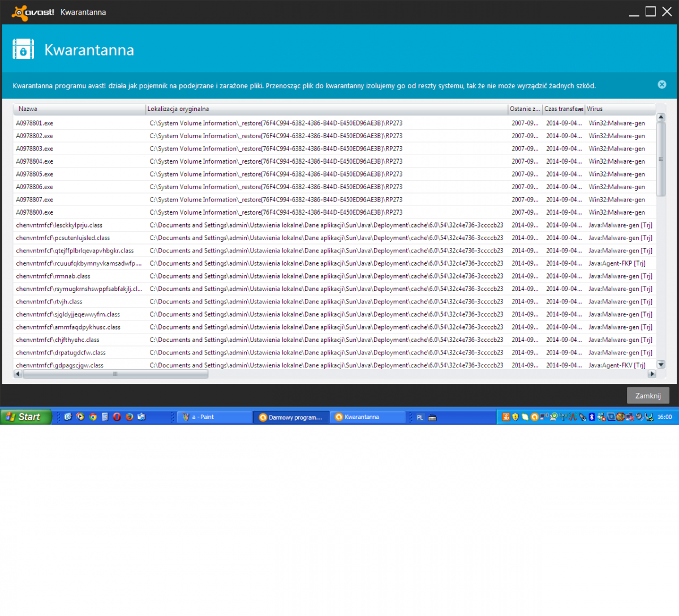The width and height of the screenshot is (679, 616).
Task: Click the system clock 16:00
Action: [665, 417]
